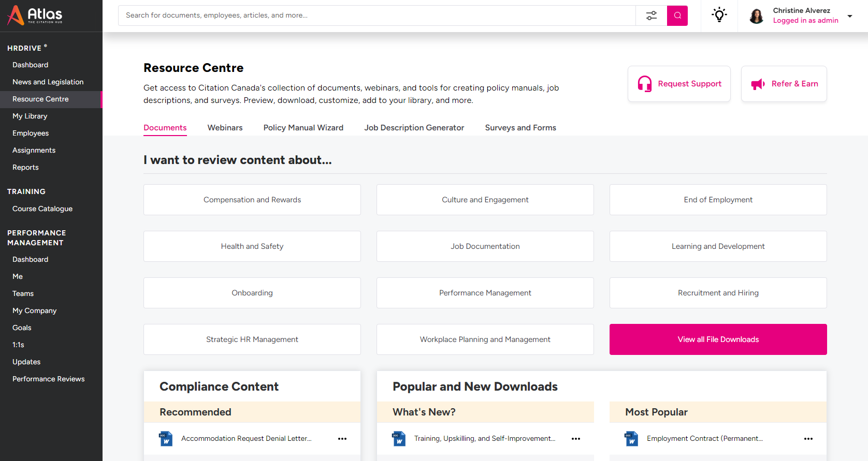Open search filter options icon
Image resolution: width=868 pixels, height=461 pixels.
click(651, 16)
